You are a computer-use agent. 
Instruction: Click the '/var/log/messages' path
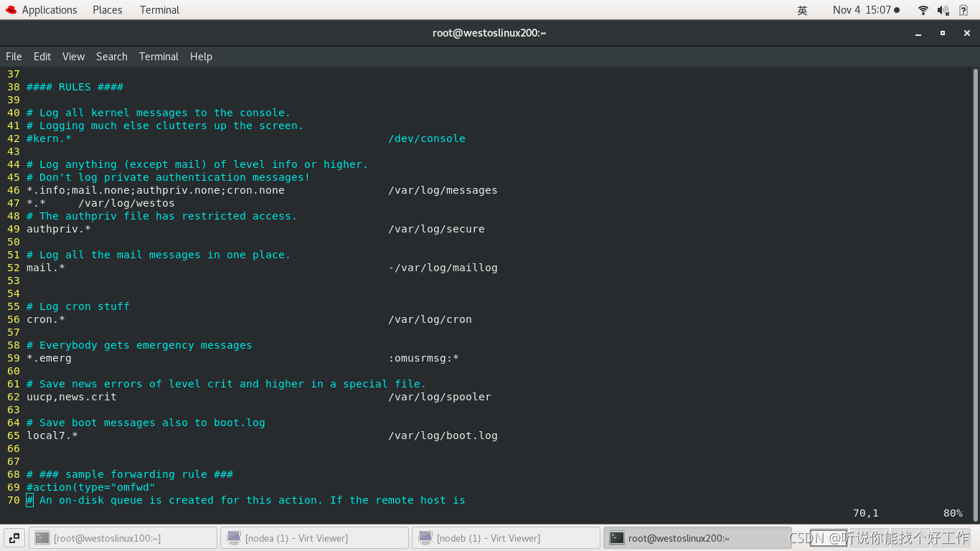tap(443, 190)
